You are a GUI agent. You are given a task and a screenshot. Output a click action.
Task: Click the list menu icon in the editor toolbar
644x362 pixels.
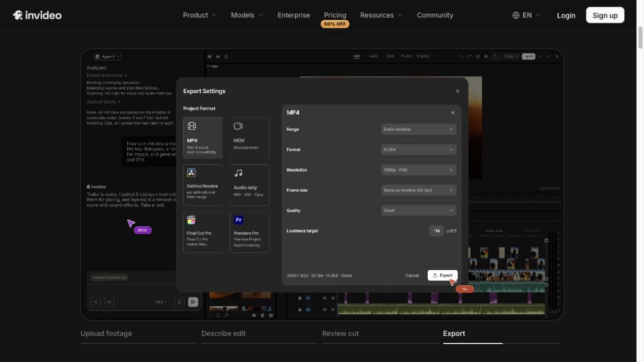(209, 56)
